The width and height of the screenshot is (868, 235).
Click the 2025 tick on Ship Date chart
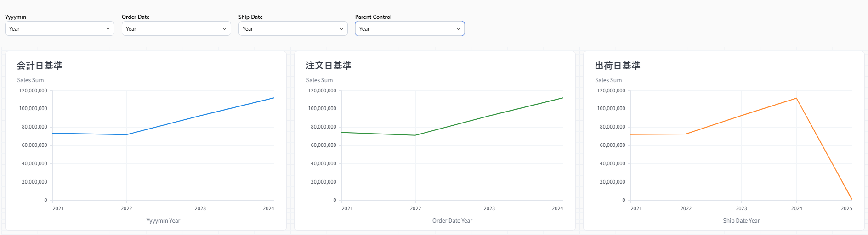(846, 208)
